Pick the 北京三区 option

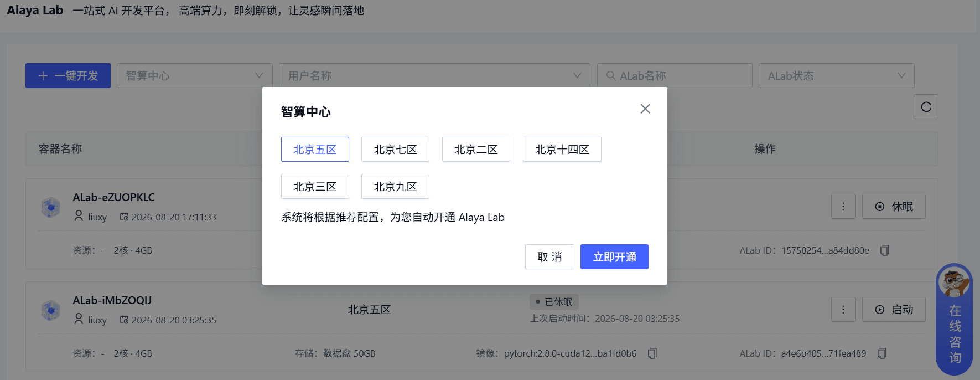[x=315, y=187]
